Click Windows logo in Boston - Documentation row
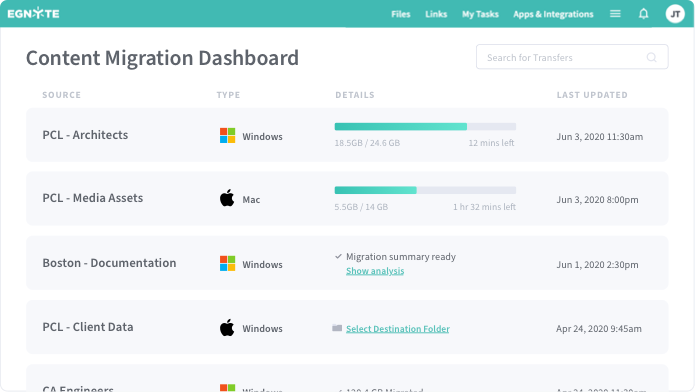The width and height of the screenshot is (695, 392). (227, 263)
